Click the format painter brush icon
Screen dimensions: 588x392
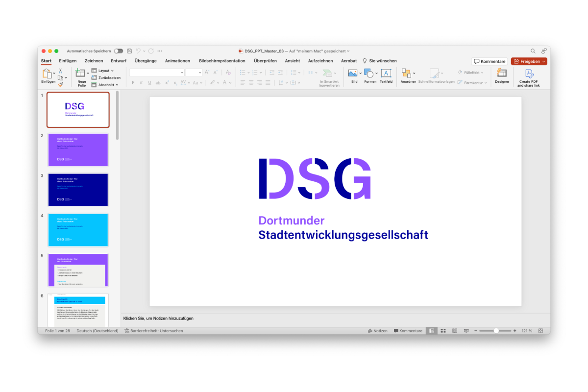tap(61, 84)
